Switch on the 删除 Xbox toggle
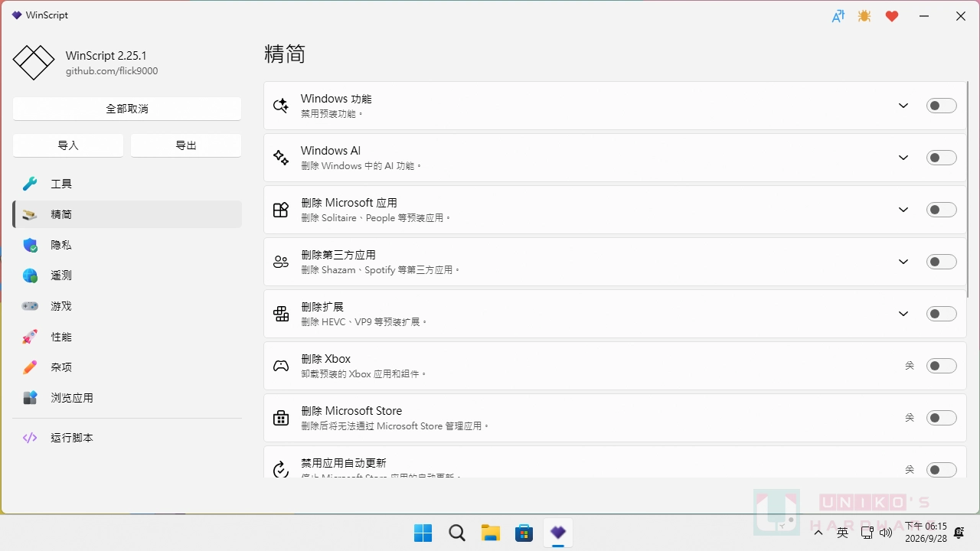This screenshot has width=980, height=551. [x=941, y=366]
